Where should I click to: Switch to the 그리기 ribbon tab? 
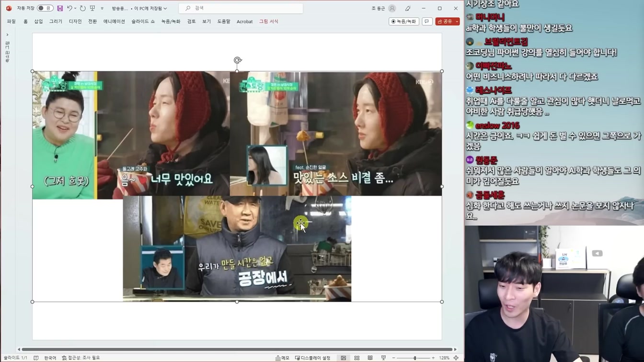pos(56,22)
